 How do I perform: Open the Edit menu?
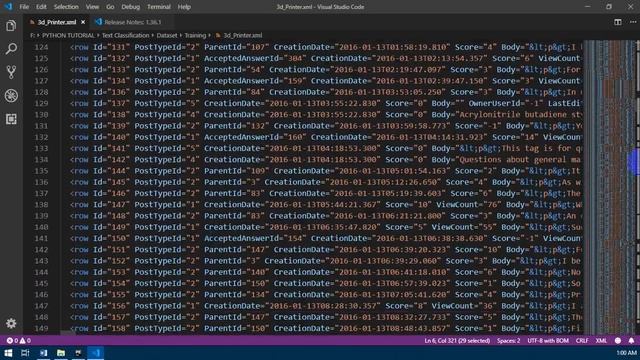41,7
